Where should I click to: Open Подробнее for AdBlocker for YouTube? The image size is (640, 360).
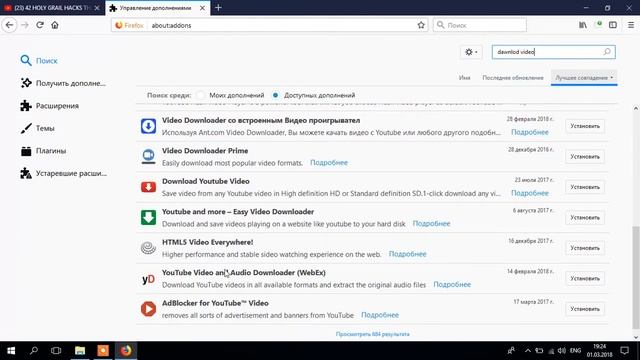click(x=380, y=315)
